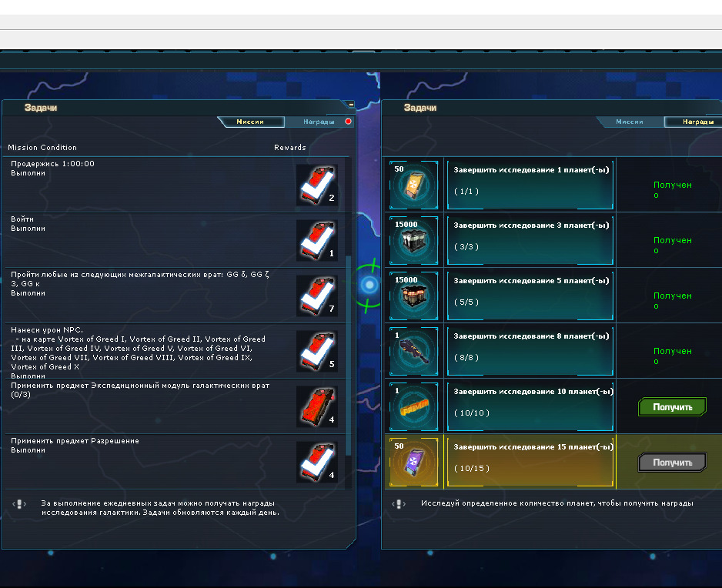
Task: Claim reward with green Получить button
Action: pos(672,407)
